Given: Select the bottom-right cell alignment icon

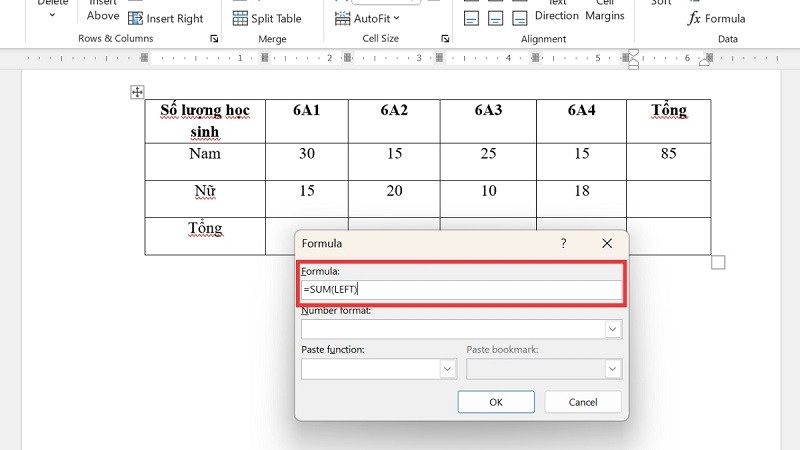Looking at the screenshot, I should [521, 18].
